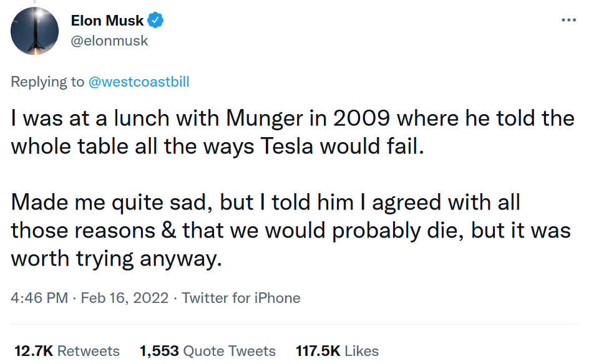Viewport: 594px width, 364px height.
Task: View the 12.7K Retweets list
Action: (67, 351)
